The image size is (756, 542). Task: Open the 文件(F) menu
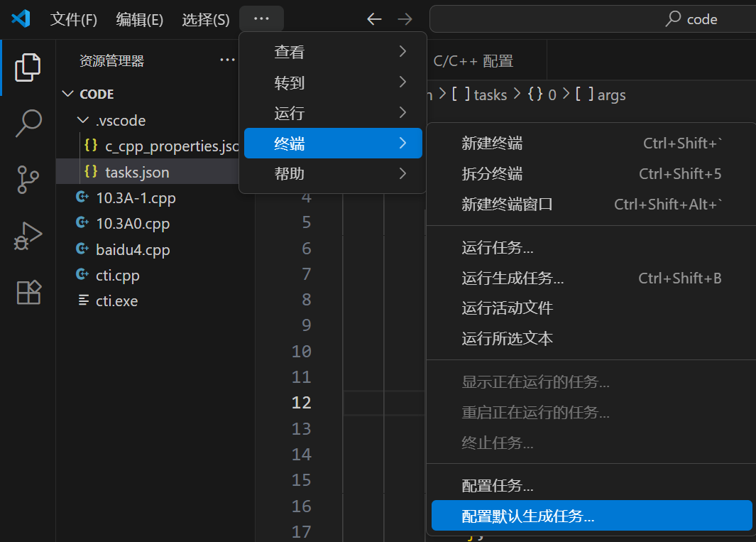[73, 19]
